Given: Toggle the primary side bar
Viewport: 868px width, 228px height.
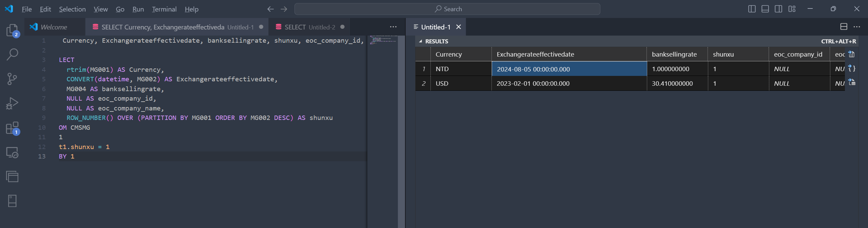Looking at the screenshot, I should tap(752, 9).
